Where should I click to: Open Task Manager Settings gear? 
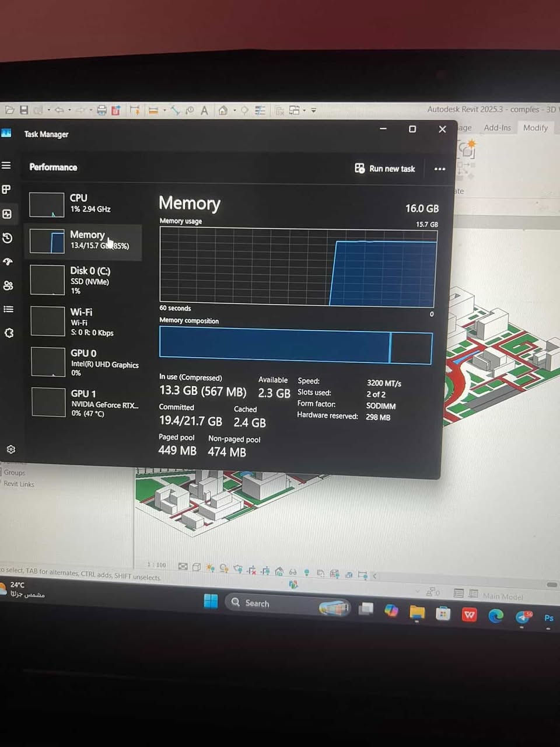point(10,449)
